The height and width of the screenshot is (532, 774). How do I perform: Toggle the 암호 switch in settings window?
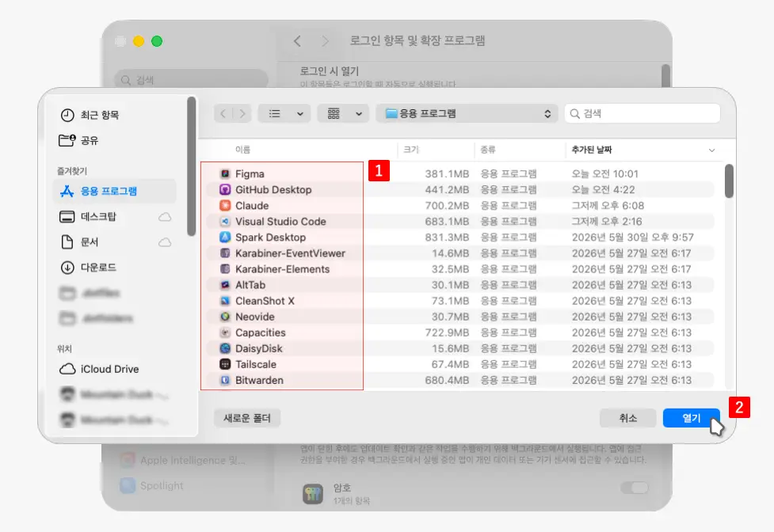(635, 488)
